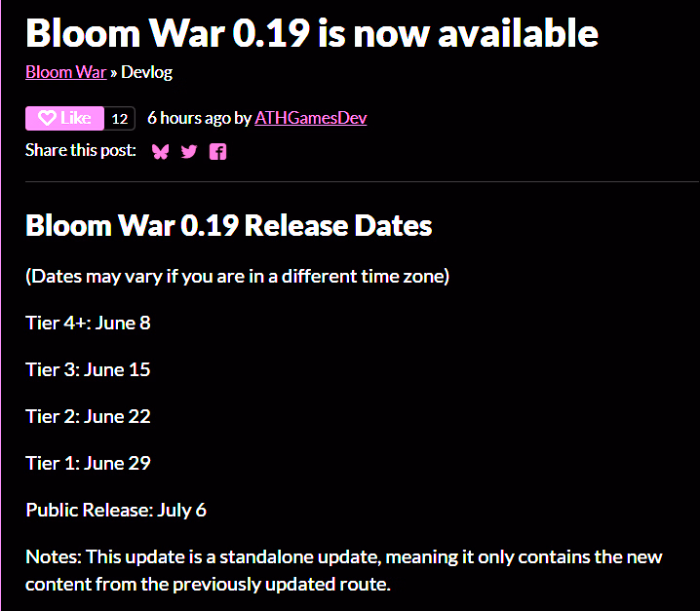The height and width of the screenshot is (611, 700).
Task: Click the time zone disclaimer text
Action: (x=238, y=277)
